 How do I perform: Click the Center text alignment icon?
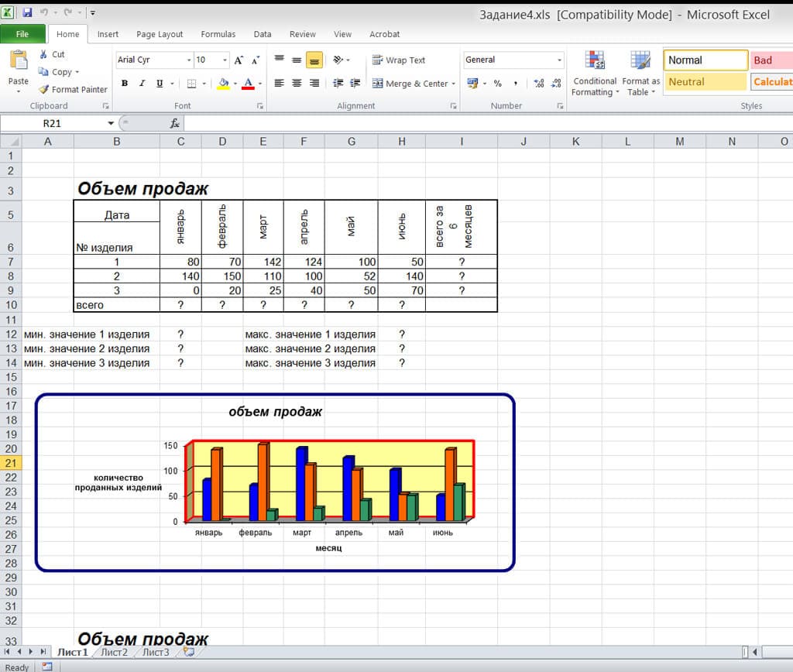296,83
